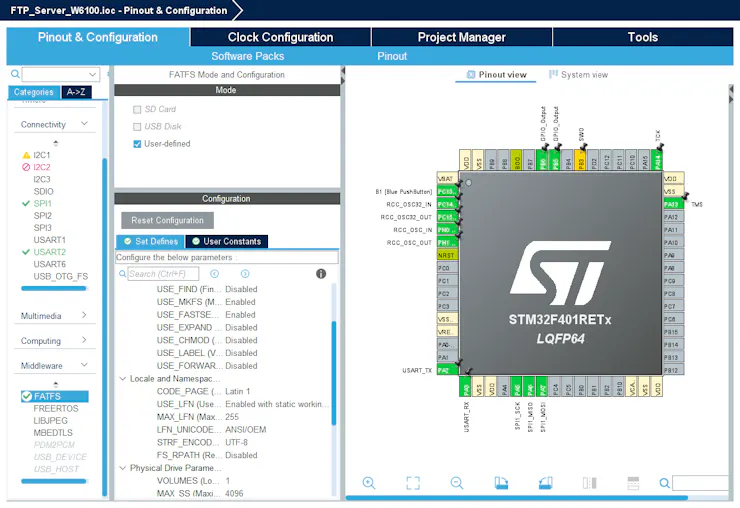740x508 pixels.
Task: Click the I2C2 conflict icon
Action: (26, 167)
